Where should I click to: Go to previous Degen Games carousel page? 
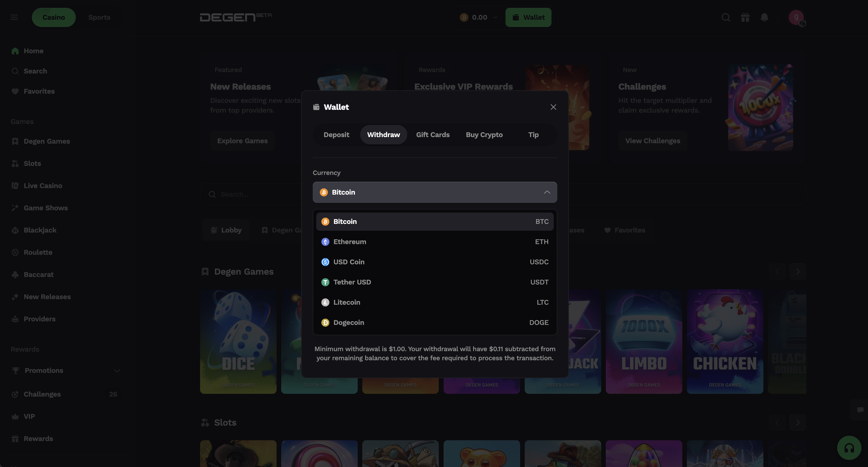click(777, 272)
